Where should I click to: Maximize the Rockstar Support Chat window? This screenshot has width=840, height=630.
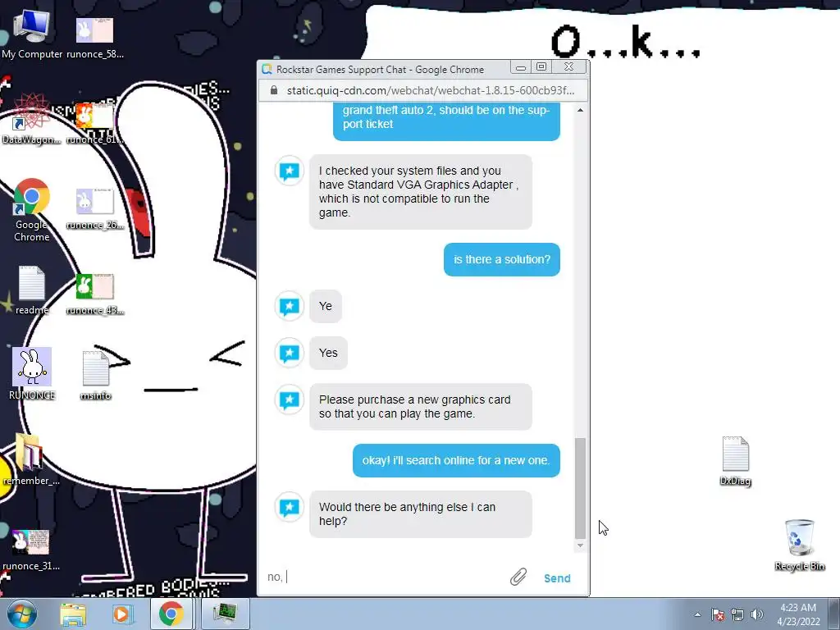point(541,67)
